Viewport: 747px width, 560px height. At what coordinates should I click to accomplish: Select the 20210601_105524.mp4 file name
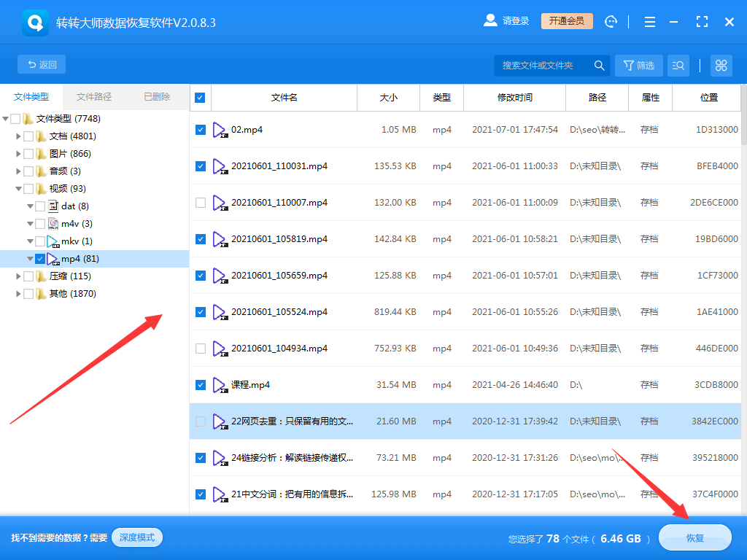point(279,312)
